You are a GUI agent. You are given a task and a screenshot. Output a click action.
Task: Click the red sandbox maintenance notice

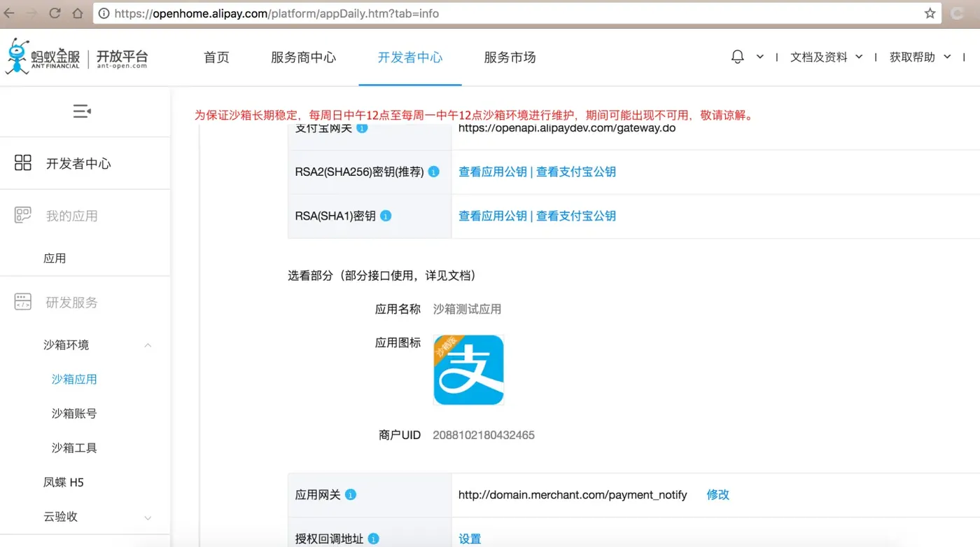pos(475,115)
